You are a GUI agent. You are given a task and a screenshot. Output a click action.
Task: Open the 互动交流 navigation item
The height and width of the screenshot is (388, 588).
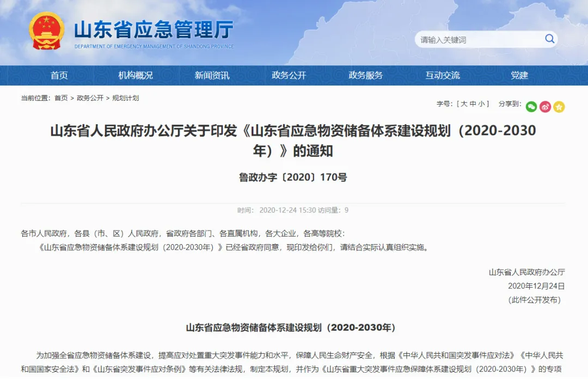[443, 75]
